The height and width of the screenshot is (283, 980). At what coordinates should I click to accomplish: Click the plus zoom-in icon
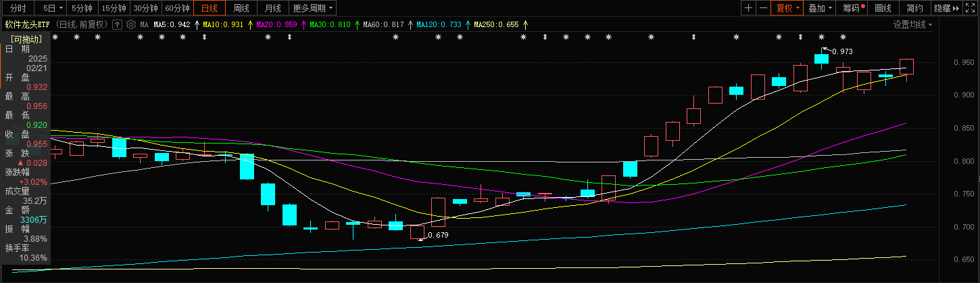(748, 8)
